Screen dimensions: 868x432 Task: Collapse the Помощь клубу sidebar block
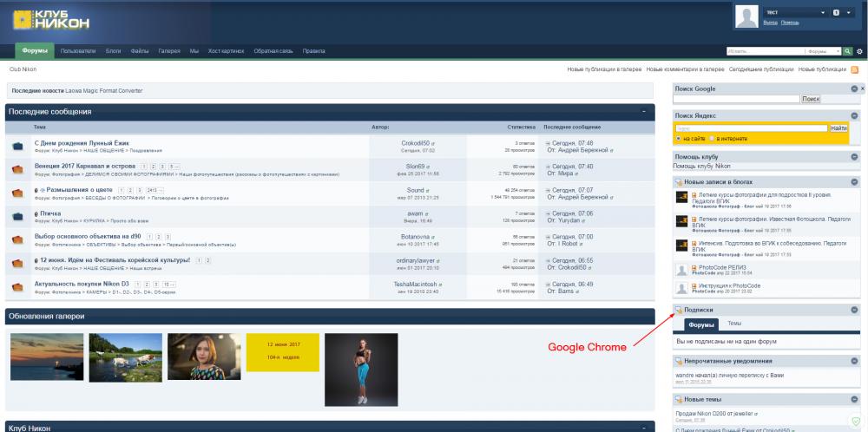coord(854,157)
